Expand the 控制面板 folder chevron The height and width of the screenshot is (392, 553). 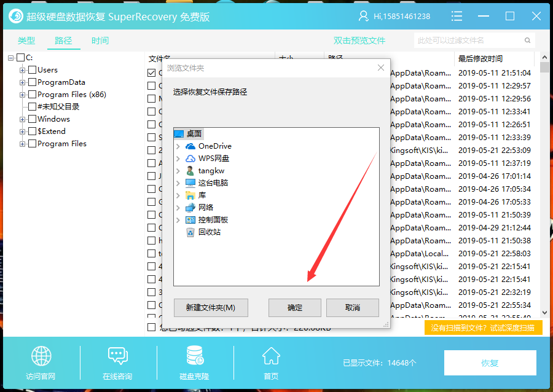tap(178, 220)
